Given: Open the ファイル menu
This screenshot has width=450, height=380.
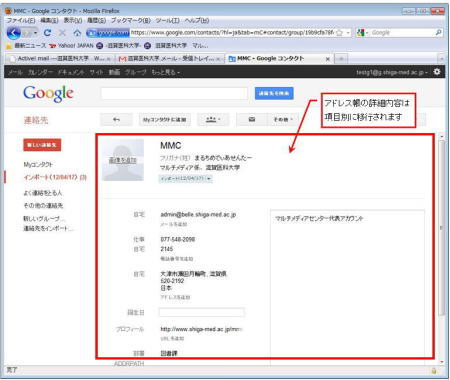Looking at the screenshot, I should 21,20.
